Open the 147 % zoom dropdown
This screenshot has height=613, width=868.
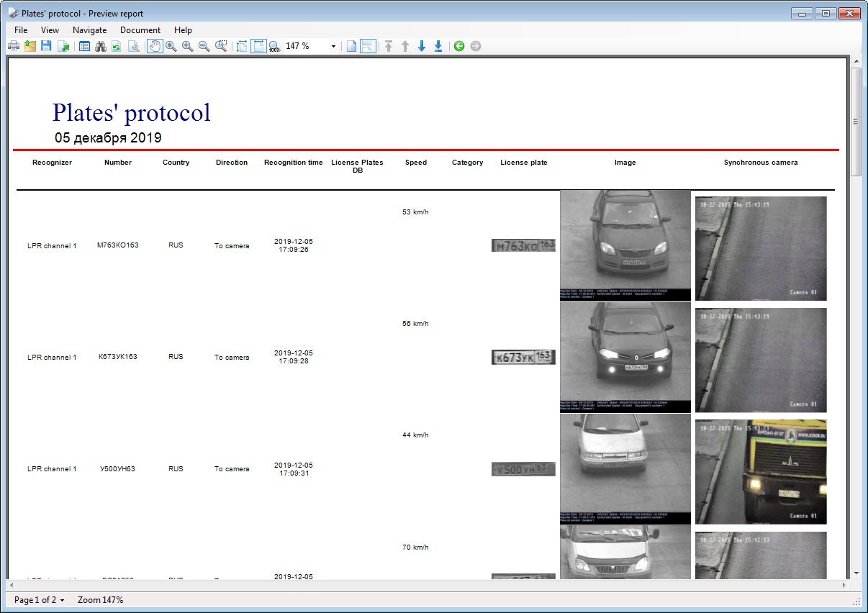[333, 46]
